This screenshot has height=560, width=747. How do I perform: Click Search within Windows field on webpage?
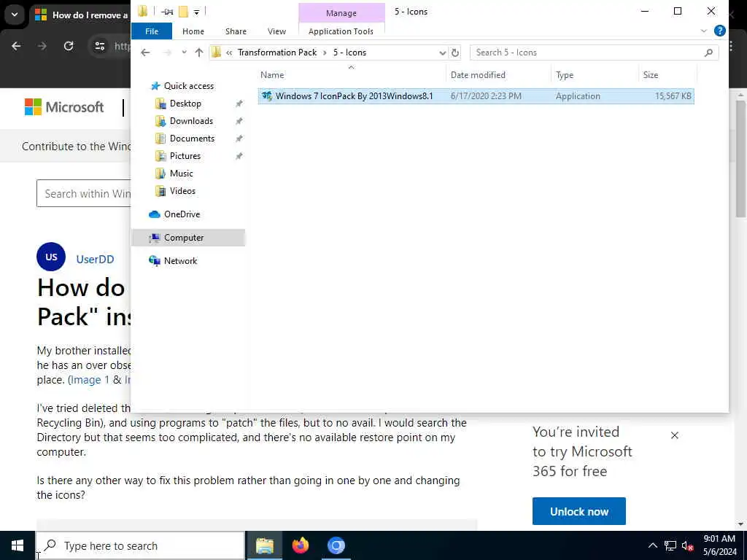click(x=84, y=193)
